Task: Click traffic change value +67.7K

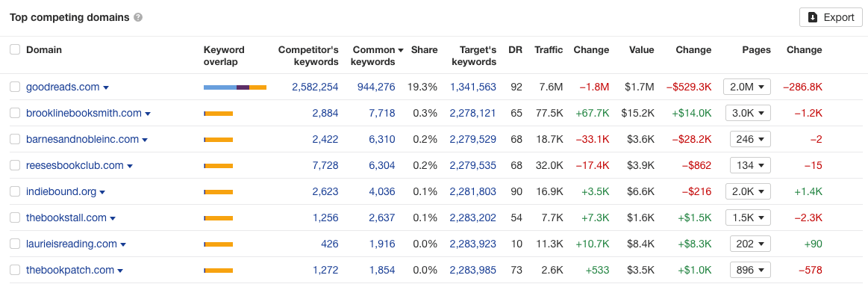Action: pyautogui.click(x=593, y=113)
